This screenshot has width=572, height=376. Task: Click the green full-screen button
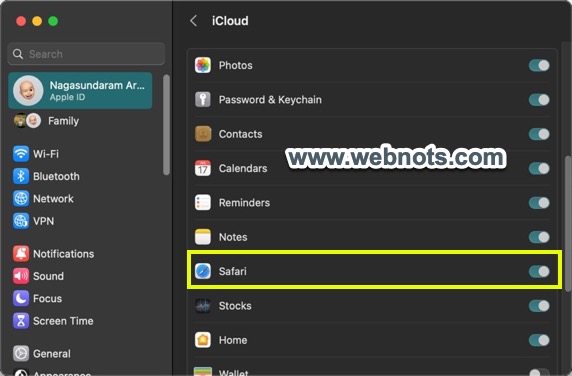click(x=53, y=21)
